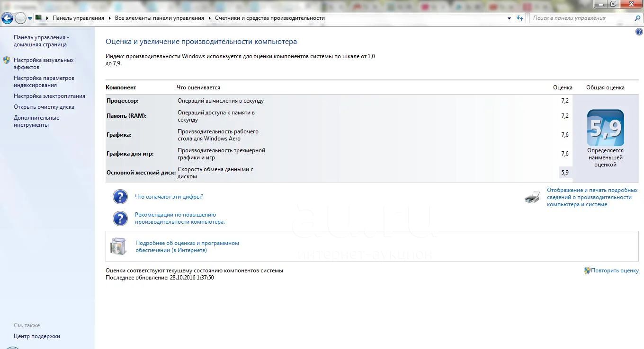Open Подробнее об оценках и программном обеспечении
This screenshot has height=349, width=644.
click(187, 246)
